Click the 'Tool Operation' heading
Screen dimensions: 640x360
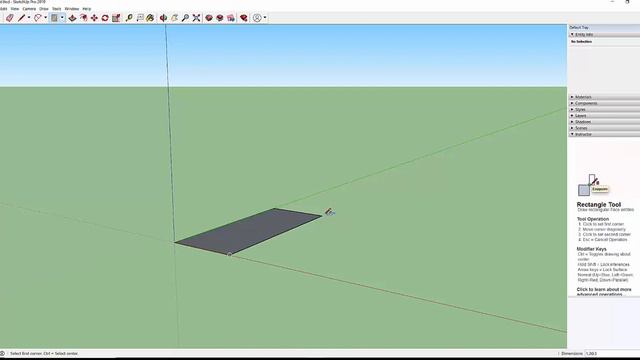coord(593,219)
